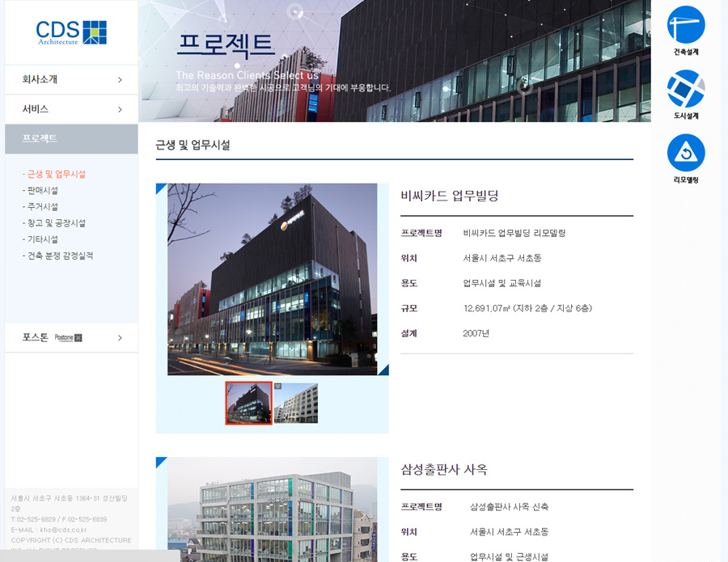
Task: Select first thumbnail of 비씨카드 building
Action: pyautogui.click(x=249, y=403)
